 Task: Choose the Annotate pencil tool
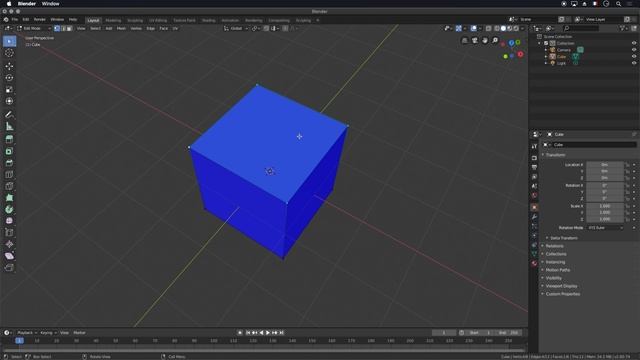pyautogui.click(x=9, y=115)
